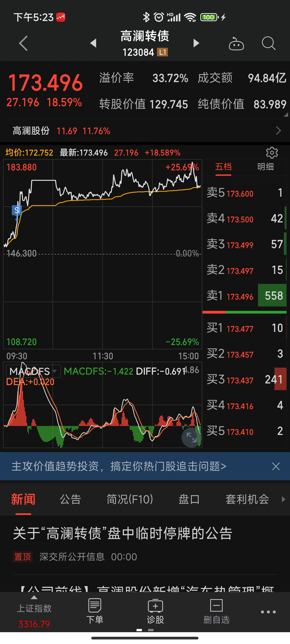Screen dimensions: 290x644
Task: Tap the battery 100 indicator
Action: (x=210, y=17)
